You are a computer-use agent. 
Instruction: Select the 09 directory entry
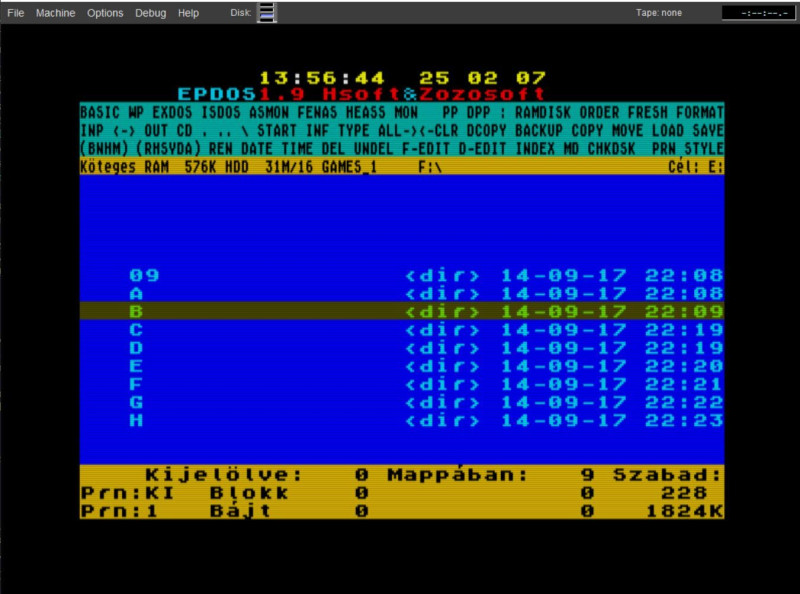pyautogui.click(x=402, y=276)
